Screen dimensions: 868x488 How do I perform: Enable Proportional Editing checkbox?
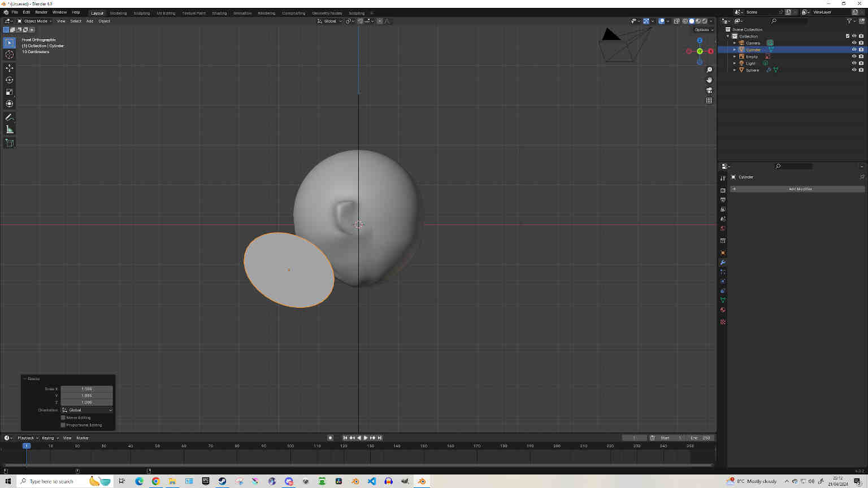click(63, 425)
